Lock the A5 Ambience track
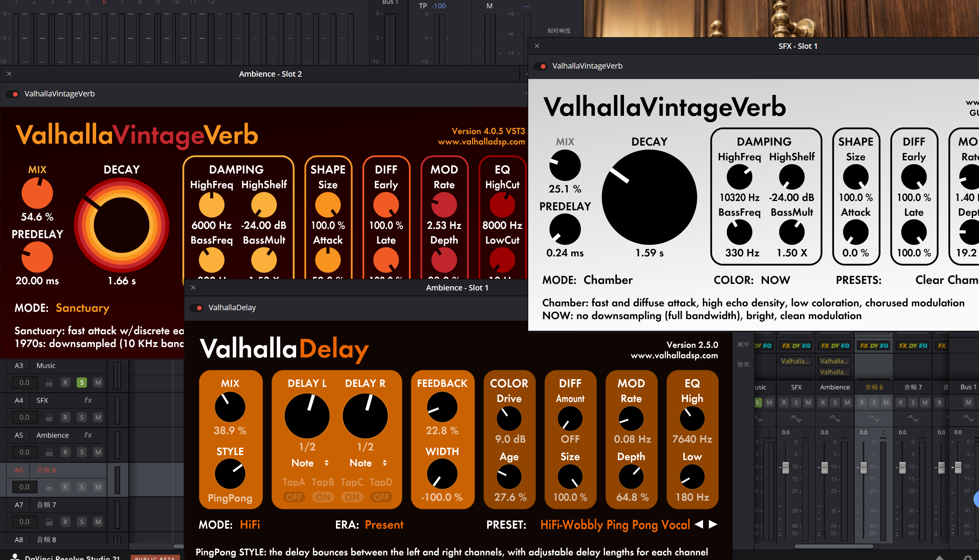979x560 pixels. pos(49,452)
